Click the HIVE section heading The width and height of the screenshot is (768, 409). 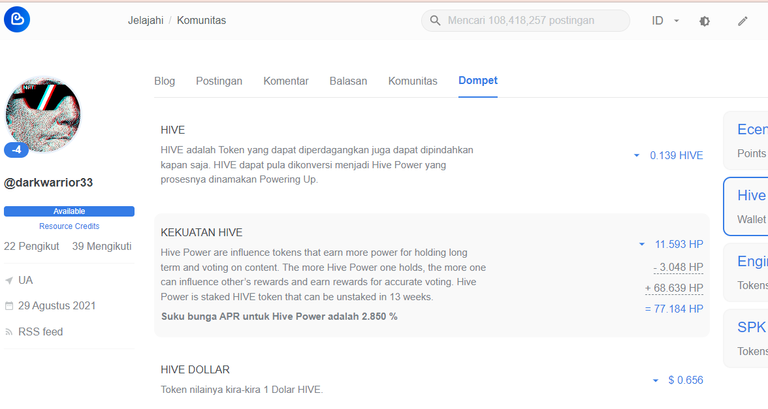[x=172, y=130]
